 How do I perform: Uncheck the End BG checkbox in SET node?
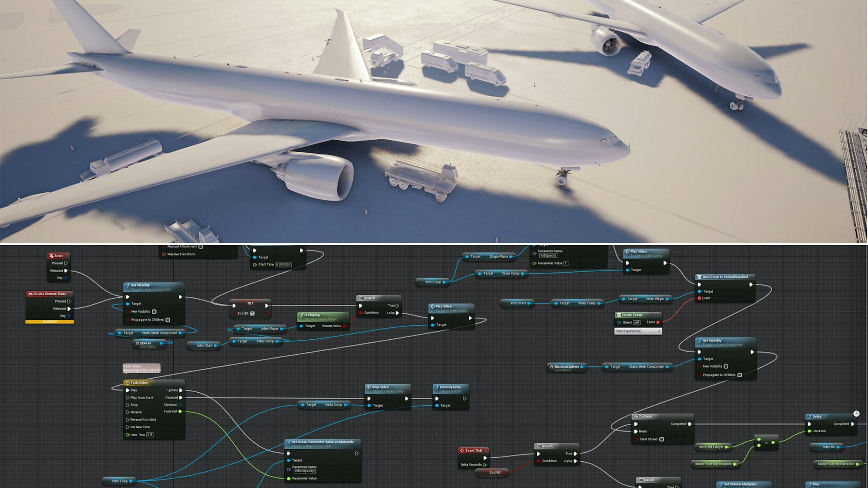[x=252, y=314]
